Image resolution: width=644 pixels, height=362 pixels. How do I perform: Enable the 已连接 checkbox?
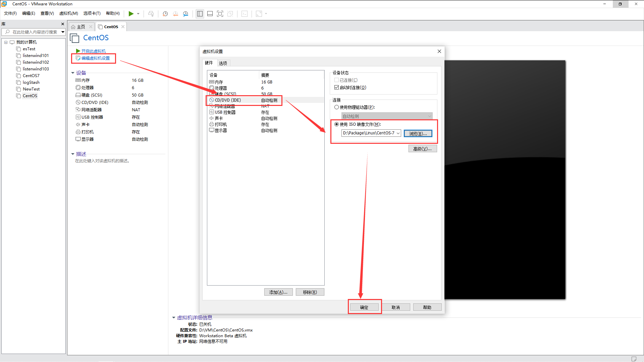point(336,80)
